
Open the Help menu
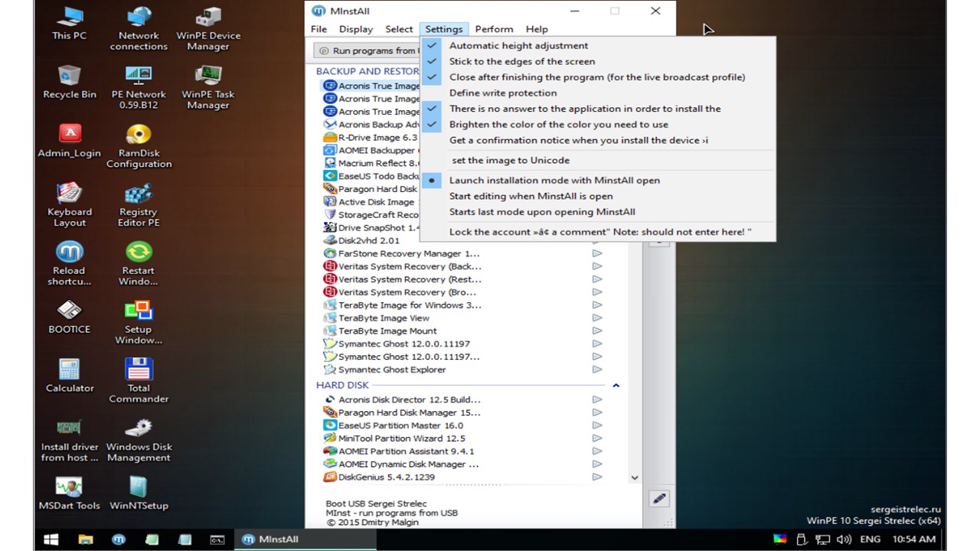537,29
